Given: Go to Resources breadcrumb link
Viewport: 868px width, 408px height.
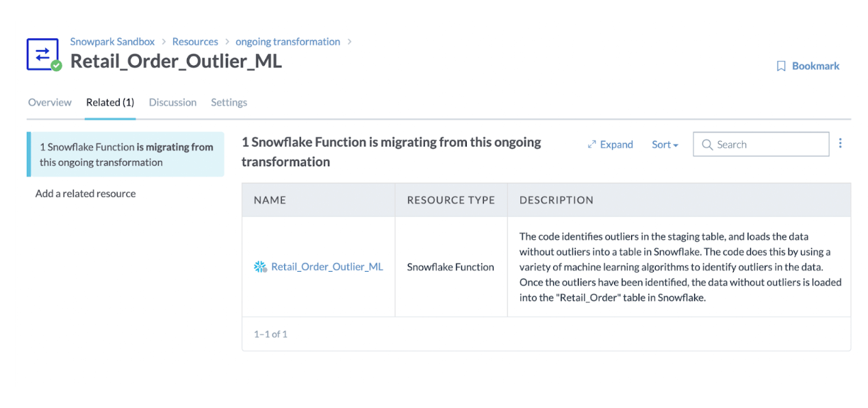Looking at the screenshot, I should [x=195, y=42].
